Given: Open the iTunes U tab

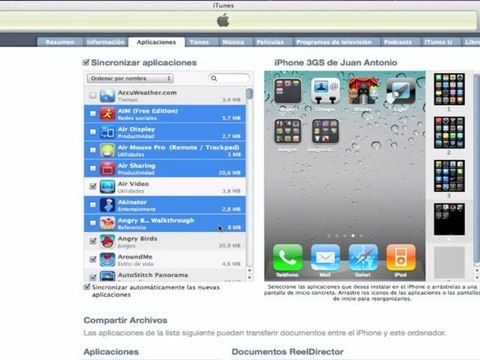Looking at the screenshot, I should coord(438,42).
